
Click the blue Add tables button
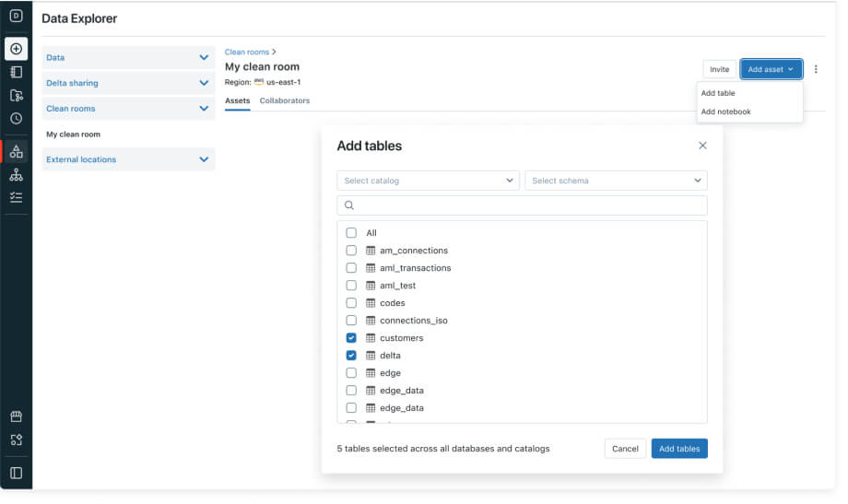point(679,449)
